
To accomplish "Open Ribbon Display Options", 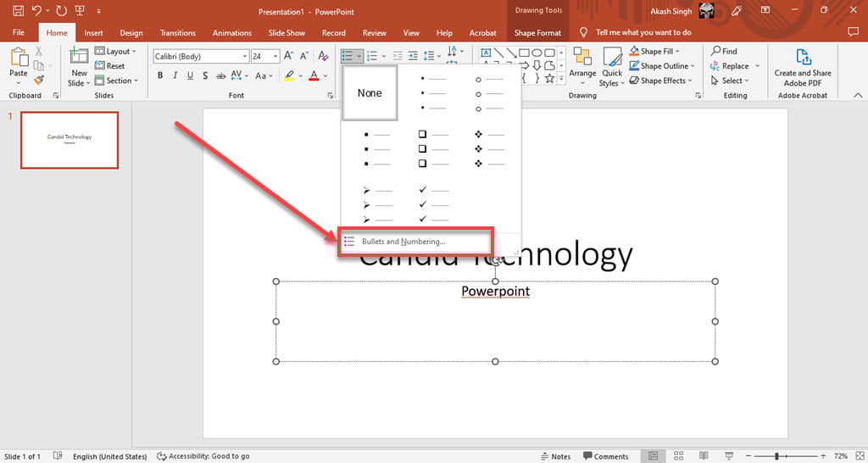I will pos(765,10).
